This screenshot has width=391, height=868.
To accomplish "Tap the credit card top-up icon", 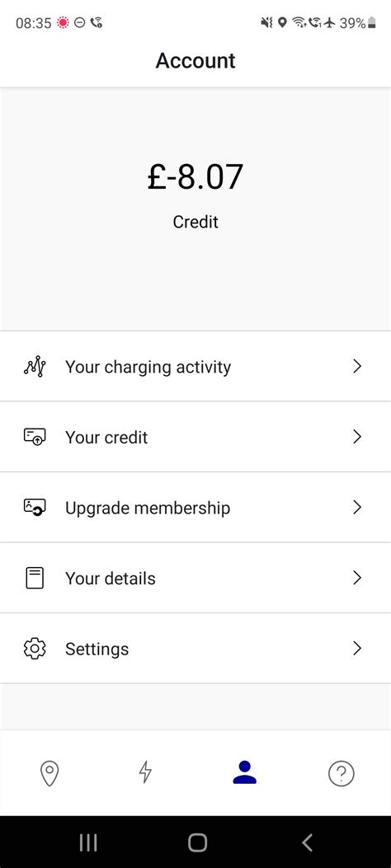I will (35, 438).
